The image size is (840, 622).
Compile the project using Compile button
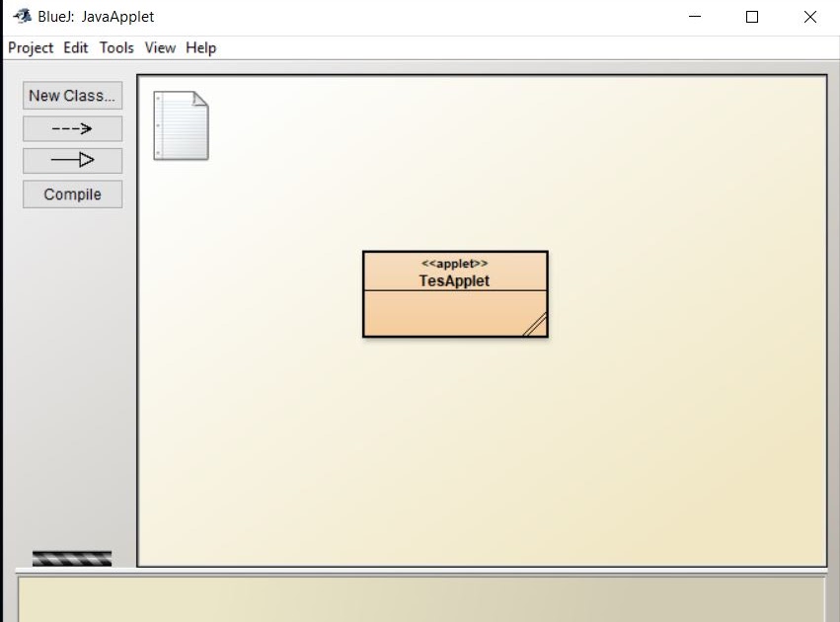72,194
